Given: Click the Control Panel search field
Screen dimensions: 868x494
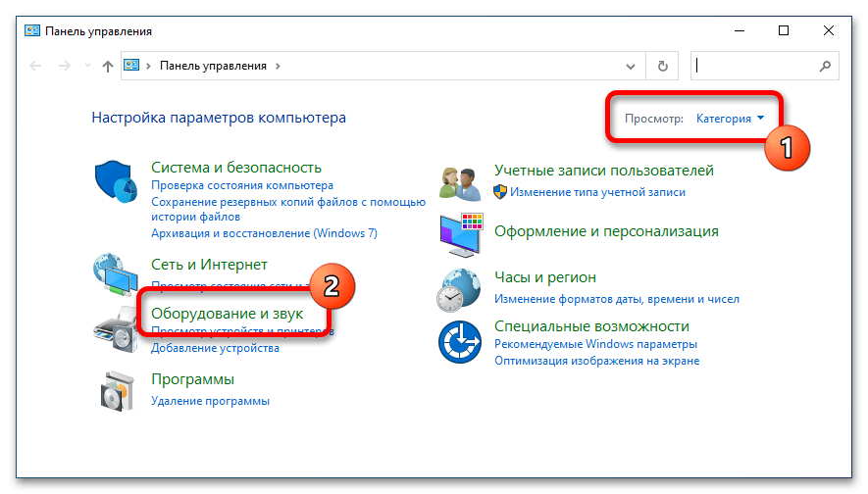Looking at the screenshot, I should point(764,66).
